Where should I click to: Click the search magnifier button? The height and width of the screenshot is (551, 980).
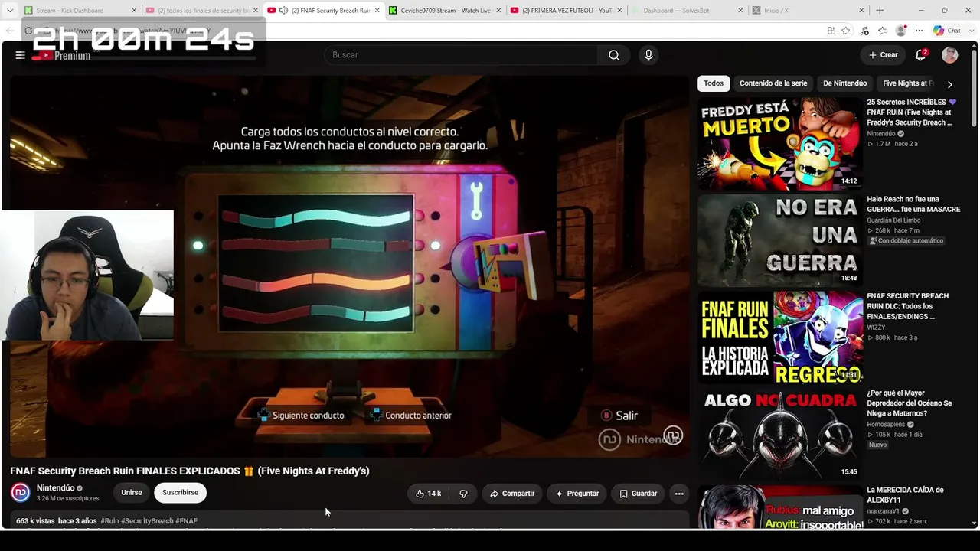click(614, 55)
